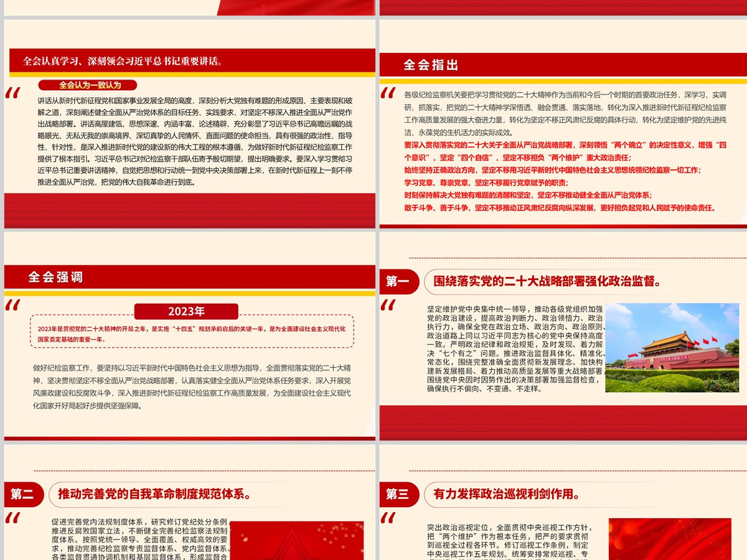This screenshot has height=560, width=747.
Task: Click the quotation mark icon on 全会指出 slide
Action: [x=388, y=93]
